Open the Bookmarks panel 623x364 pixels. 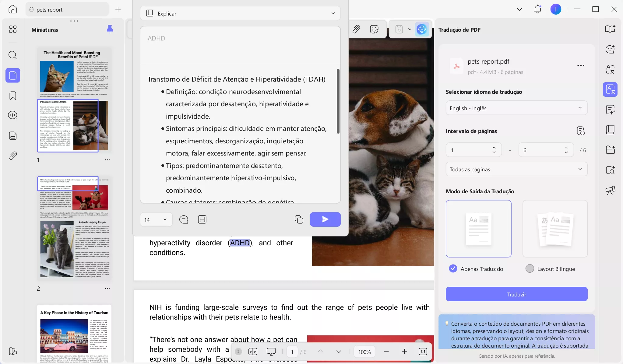pos(12,95)
